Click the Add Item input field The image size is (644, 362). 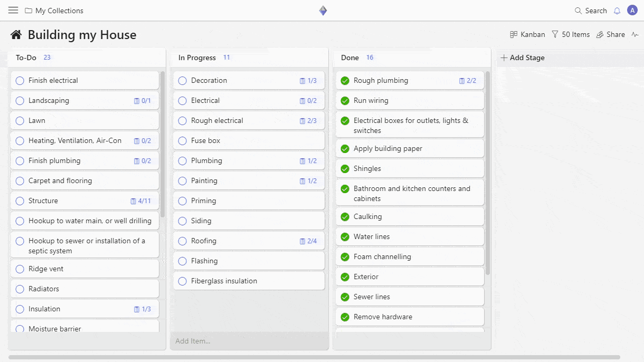tap(249, 341)
